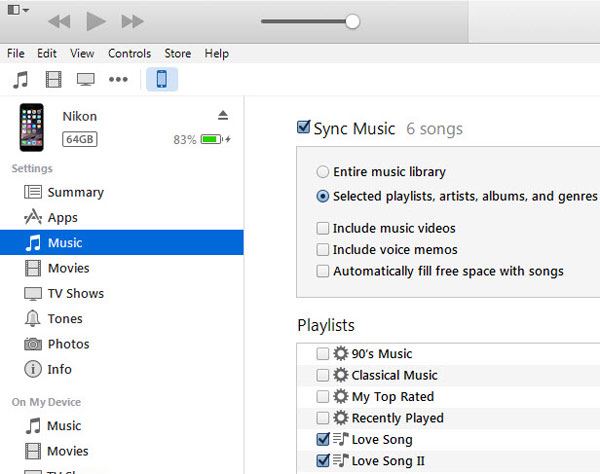Open the Store menu

point(178,54)
